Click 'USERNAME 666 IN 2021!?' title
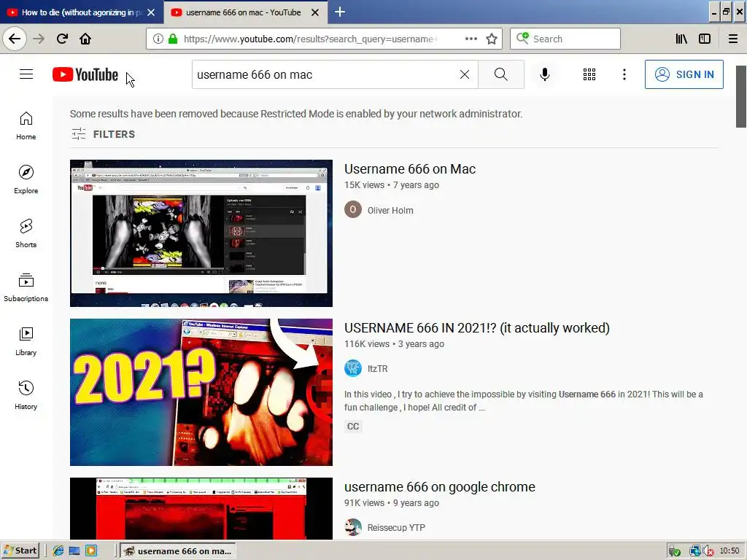747x560 pixels. (x=477, y=328)
